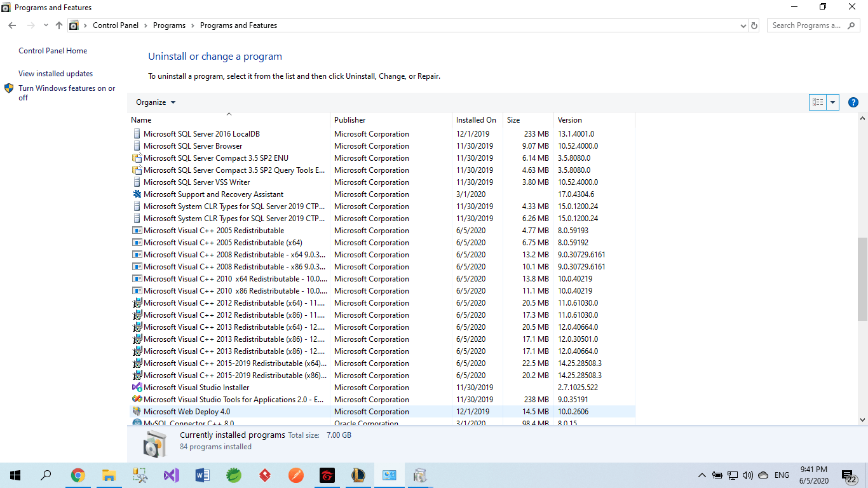Launch Visual Studio from the taskbar

tap(172, 475)
